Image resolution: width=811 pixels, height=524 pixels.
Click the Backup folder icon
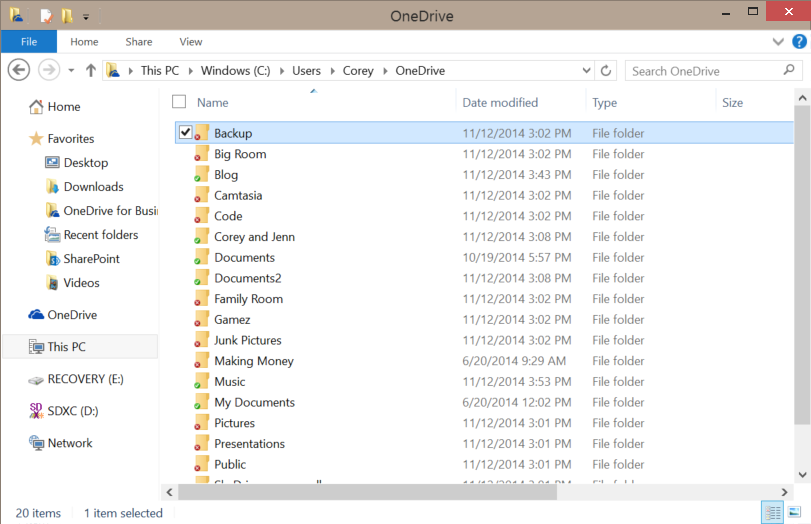[201, 133]
